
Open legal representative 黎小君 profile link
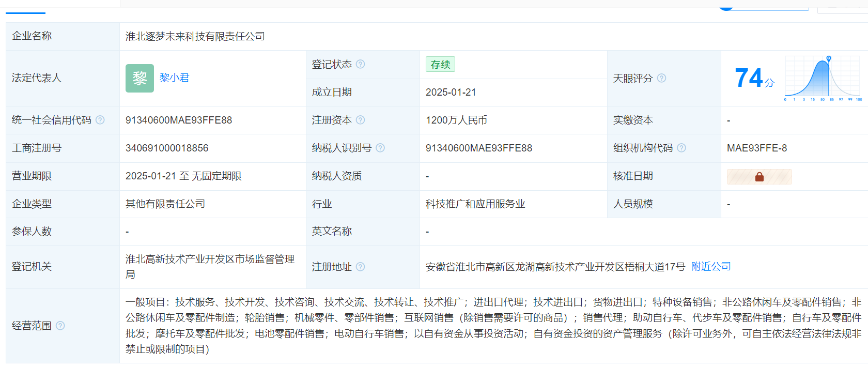tap(175, 78)
